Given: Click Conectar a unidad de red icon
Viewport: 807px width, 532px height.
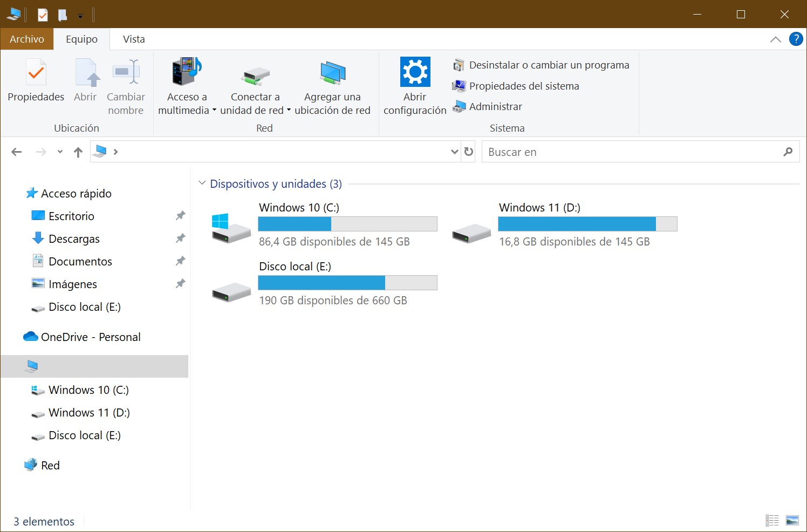Looking at the screenshot, I should [x=255, y=76].
